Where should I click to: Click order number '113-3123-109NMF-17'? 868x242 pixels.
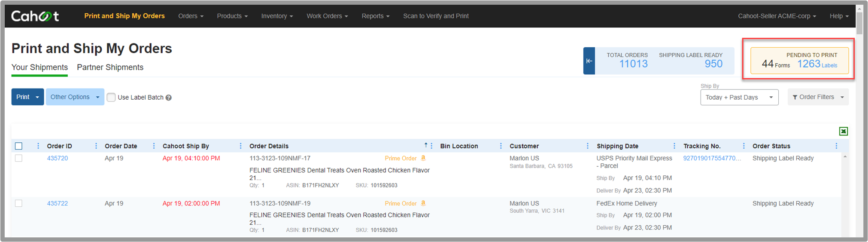coord(280,158)
